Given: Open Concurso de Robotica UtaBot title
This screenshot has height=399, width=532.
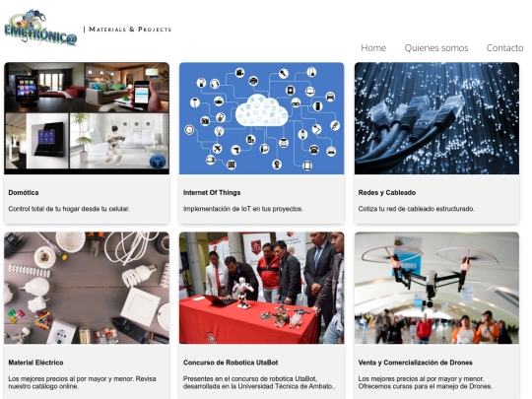Looking at the screenshot, I should (x=231, y=363).
